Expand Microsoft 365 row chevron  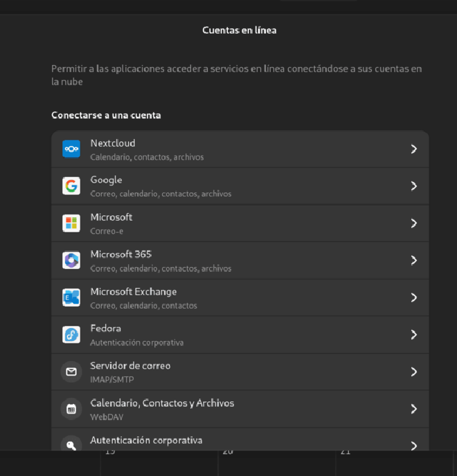413,260
